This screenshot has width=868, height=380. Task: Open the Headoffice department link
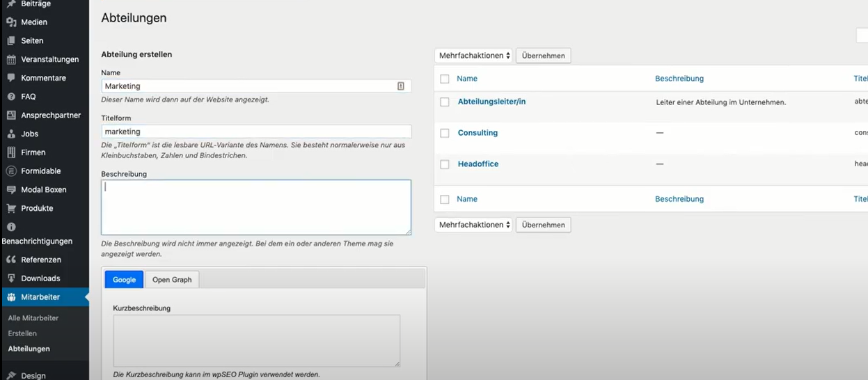coord(478,164)
